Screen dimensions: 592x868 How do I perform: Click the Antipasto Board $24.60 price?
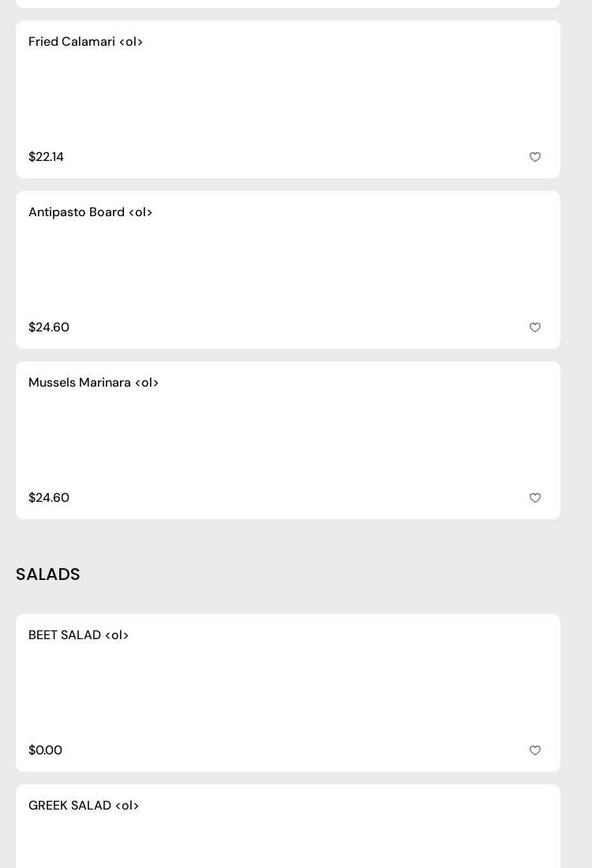coord(49,327)
